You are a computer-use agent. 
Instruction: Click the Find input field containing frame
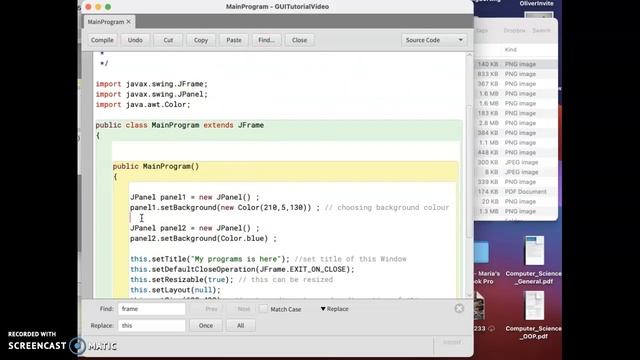[152, 309]
